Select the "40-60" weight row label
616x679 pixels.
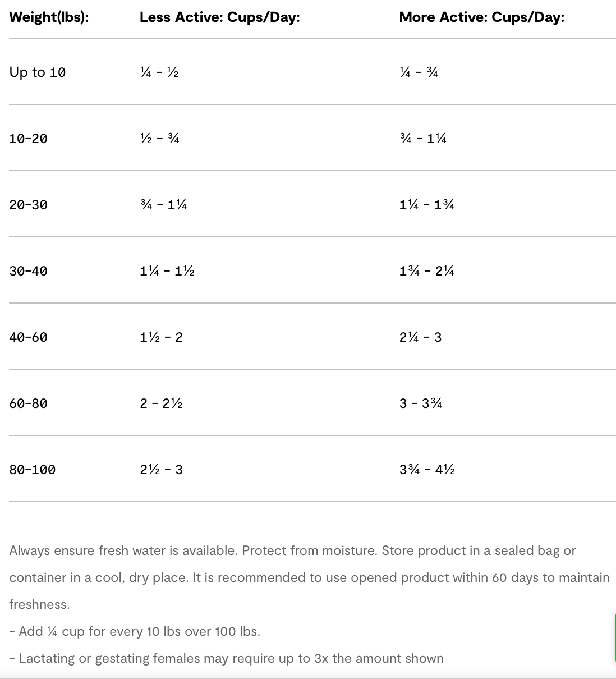(28, 337)
